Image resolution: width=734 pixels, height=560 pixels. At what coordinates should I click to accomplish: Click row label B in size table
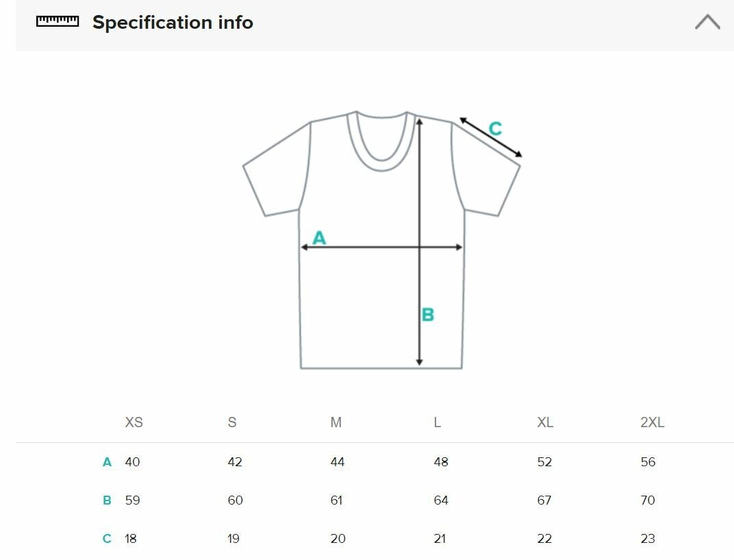[107, 500]
